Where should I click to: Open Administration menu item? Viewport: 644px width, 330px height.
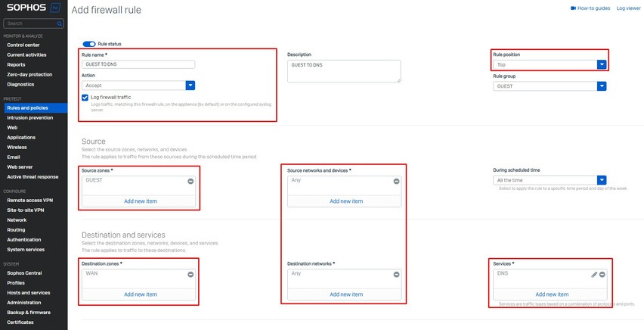pos(24,303)
